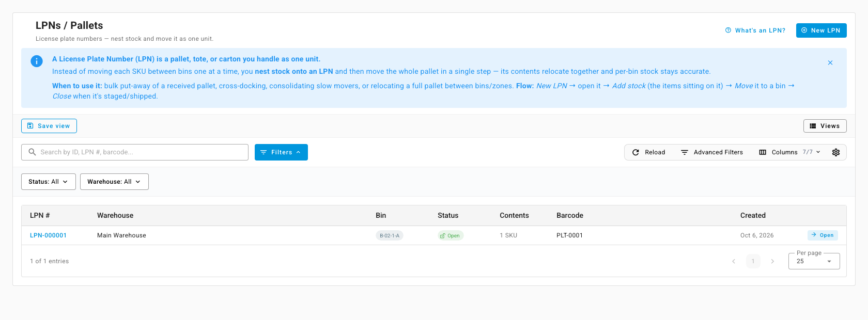Image resolution: width=868 pixels, height=320 pixels.
Task: Reload the LPN table
Action: [649, 152]
